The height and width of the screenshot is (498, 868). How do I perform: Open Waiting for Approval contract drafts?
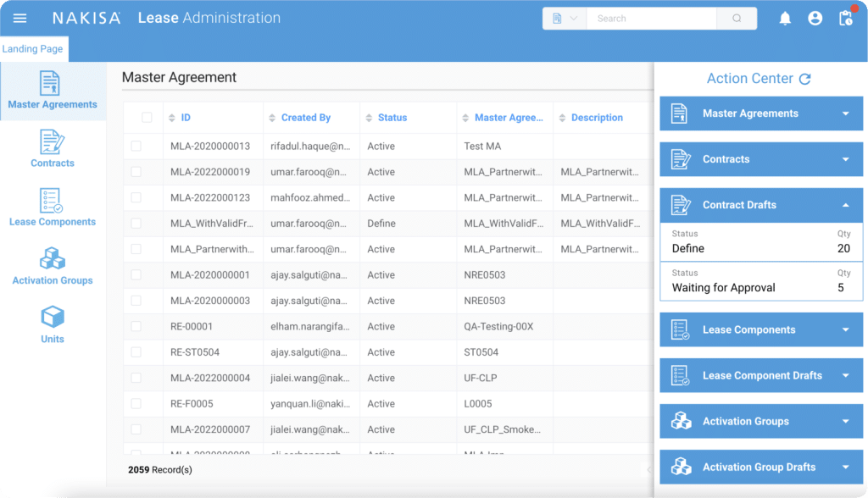[x=760, y=281]
